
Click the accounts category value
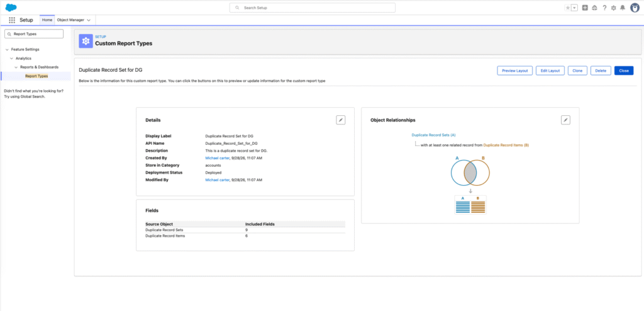coord(213,166)
